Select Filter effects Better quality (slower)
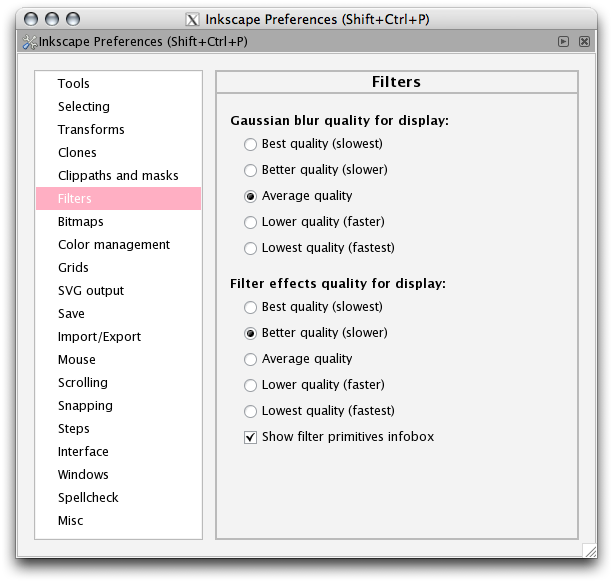Screen dimensions: 613x582 [315, 333]
